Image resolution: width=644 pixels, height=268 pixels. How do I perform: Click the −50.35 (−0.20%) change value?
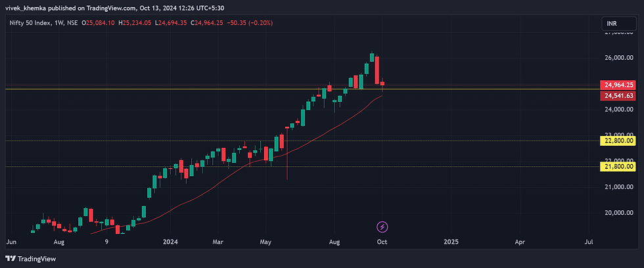(249, 24)
